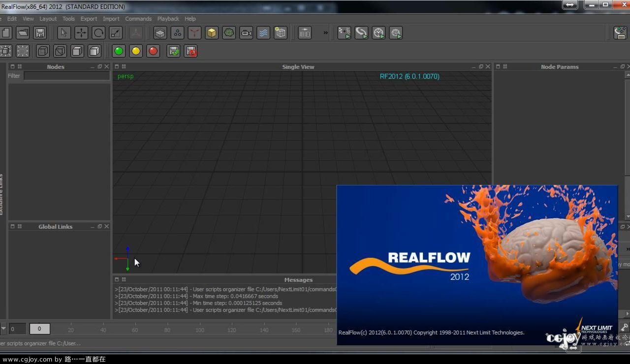This screenshot has height=364, width=630.
Task: Open the hybrido grid domain icon
Action: 160,33
